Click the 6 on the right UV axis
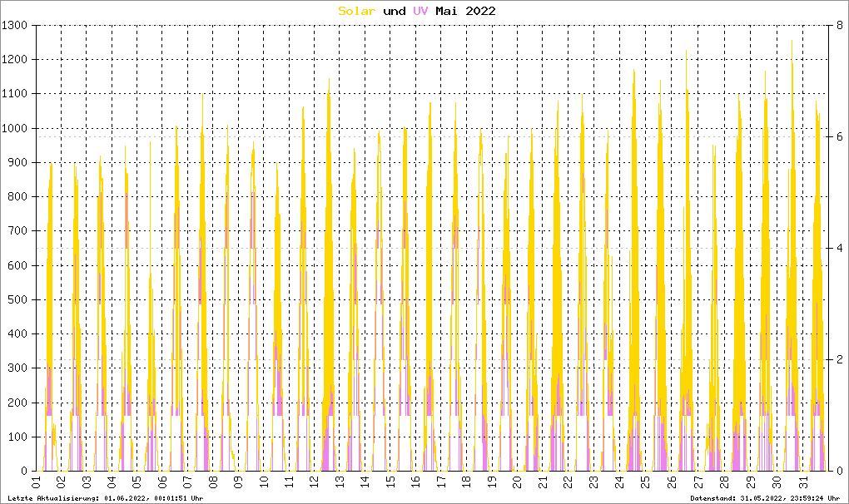 click(x=839, y=136)
